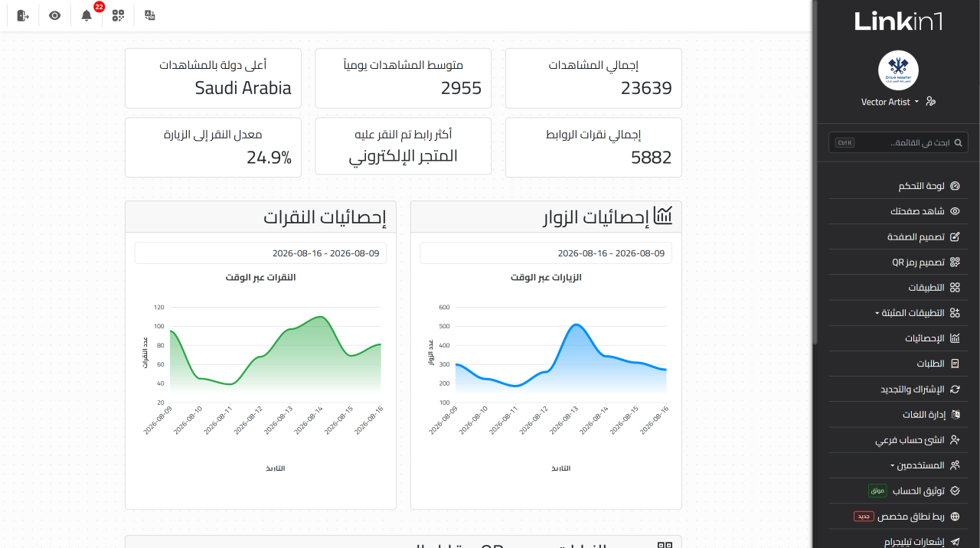Click the user edit icon beside Vector Artist

pyautogui.click(x=931, y=101)
